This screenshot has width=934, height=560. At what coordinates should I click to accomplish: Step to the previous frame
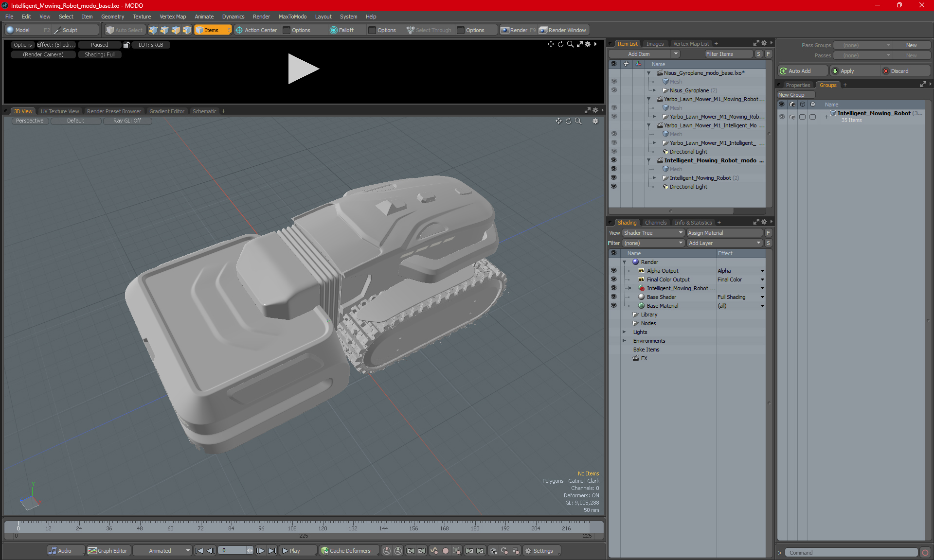(x=211, y=551)
